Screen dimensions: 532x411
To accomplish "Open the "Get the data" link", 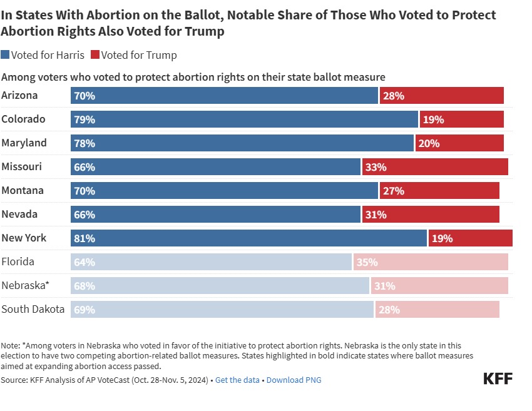I will [x=237, y=380].
